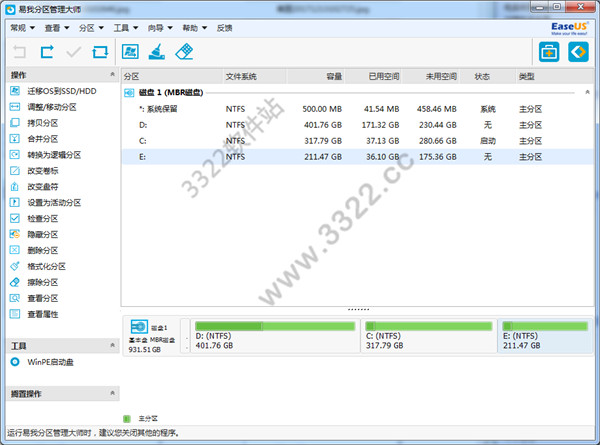Click the undo arrow in toolbar

pyautogui.click(x=20, y=52)
